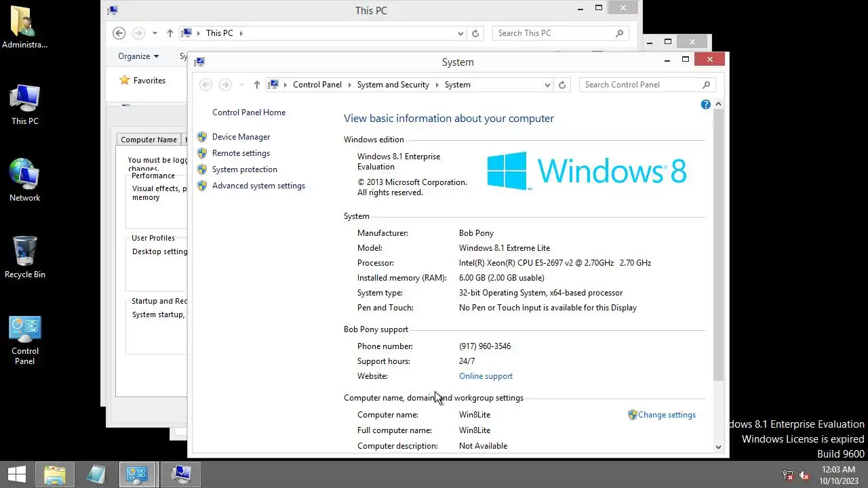The image size is (868, 488).
Task: Click the vertical scrollbar thumb in System window
Action: (719, 245)
